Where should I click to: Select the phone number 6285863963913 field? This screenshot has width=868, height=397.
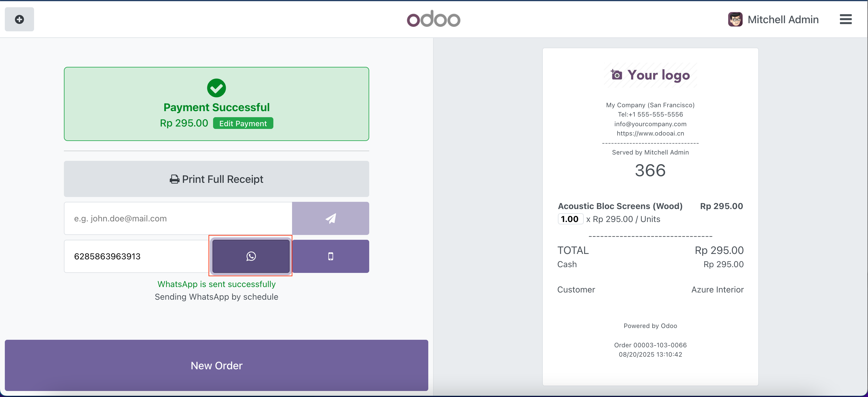click(x=135, y=256)
